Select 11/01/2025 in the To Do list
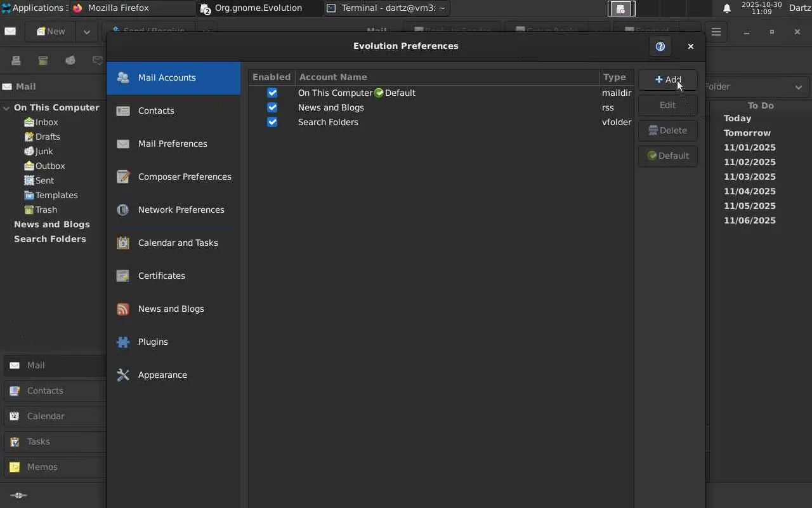Viewport: 812px width, 508px height. click(750, 147)
